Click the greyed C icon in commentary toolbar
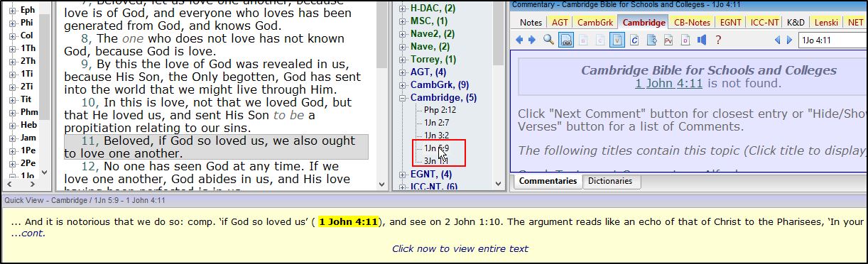The width and height of the screenshot is (868, 264). coord(601,40)
